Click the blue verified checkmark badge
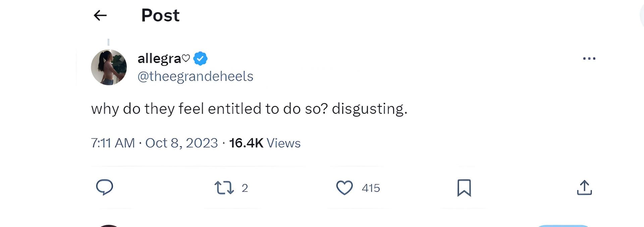The height and width of the screenshot is (227, 644). tap(200, 59)
